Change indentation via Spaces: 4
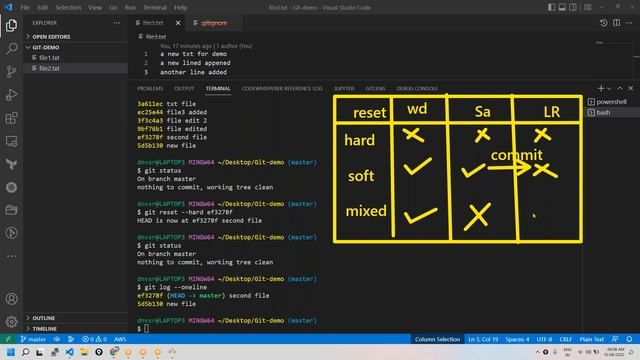 click(517, 339)
